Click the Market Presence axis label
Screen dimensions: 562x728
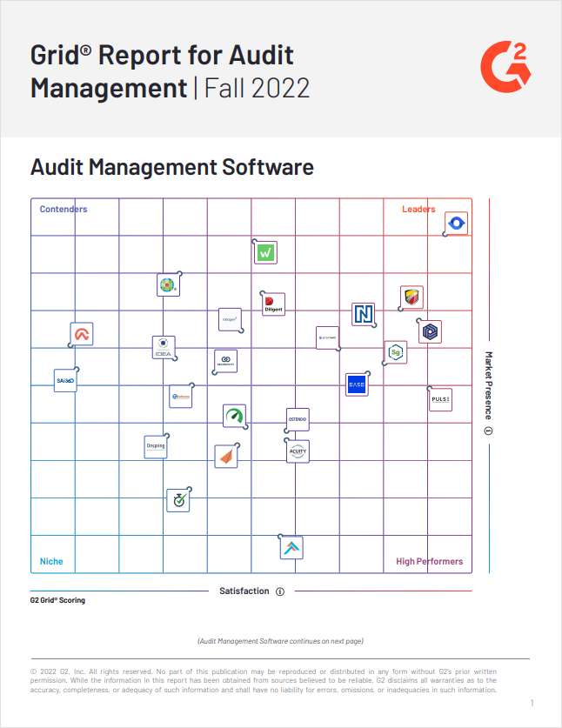pyautogui.click(x=488, y=386)
